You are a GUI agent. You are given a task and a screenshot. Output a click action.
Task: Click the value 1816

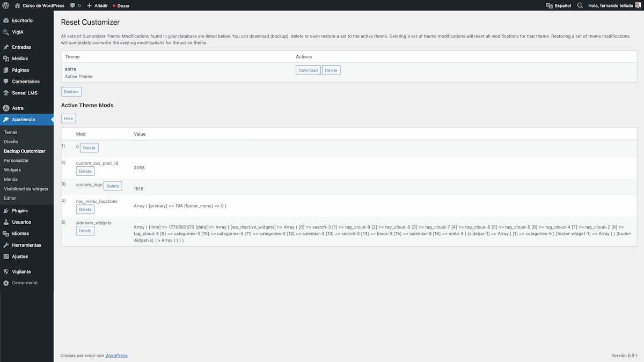click(138, 189)
